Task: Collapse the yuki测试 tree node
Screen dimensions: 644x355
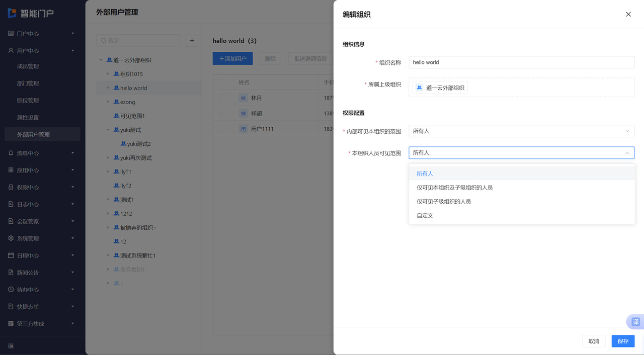Action: pyautogui.click(x=108, y=130)
